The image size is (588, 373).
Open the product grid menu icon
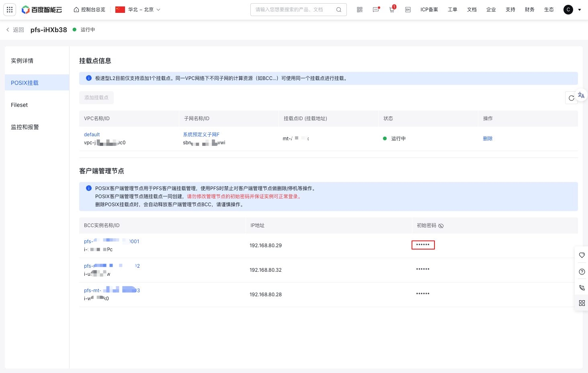point(10,10)
